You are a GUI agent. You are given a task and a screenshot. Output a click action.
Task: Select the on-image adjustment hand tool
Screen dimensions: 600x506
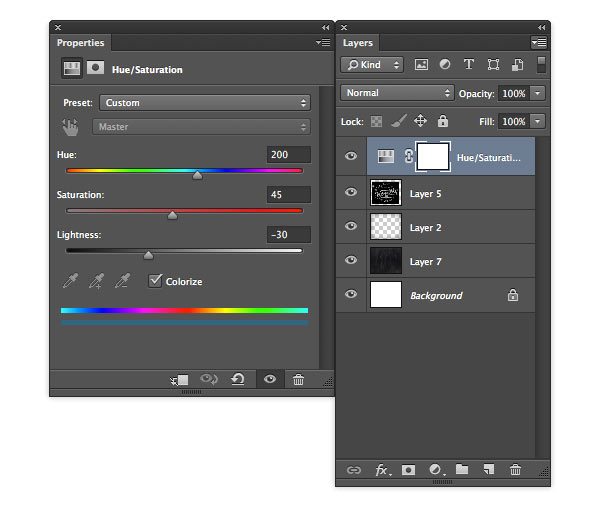(x=70, y=127)
